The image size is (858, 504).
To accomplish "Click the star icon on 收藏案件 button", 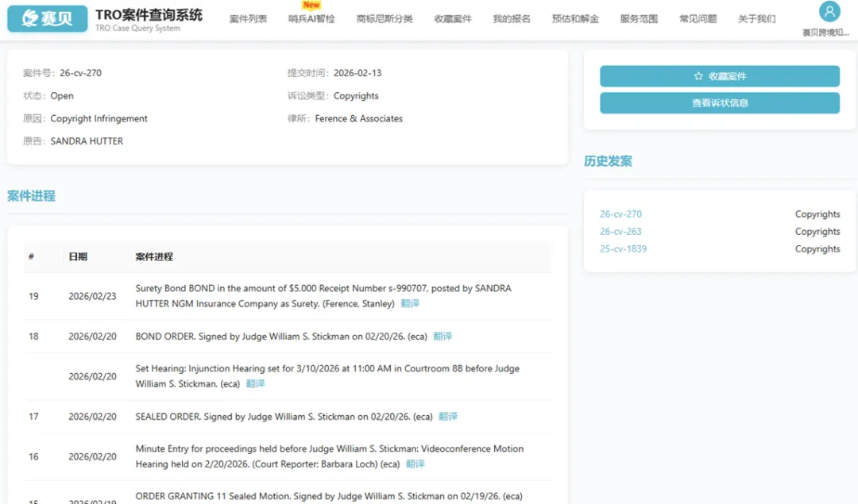I will tap(698, 76).
